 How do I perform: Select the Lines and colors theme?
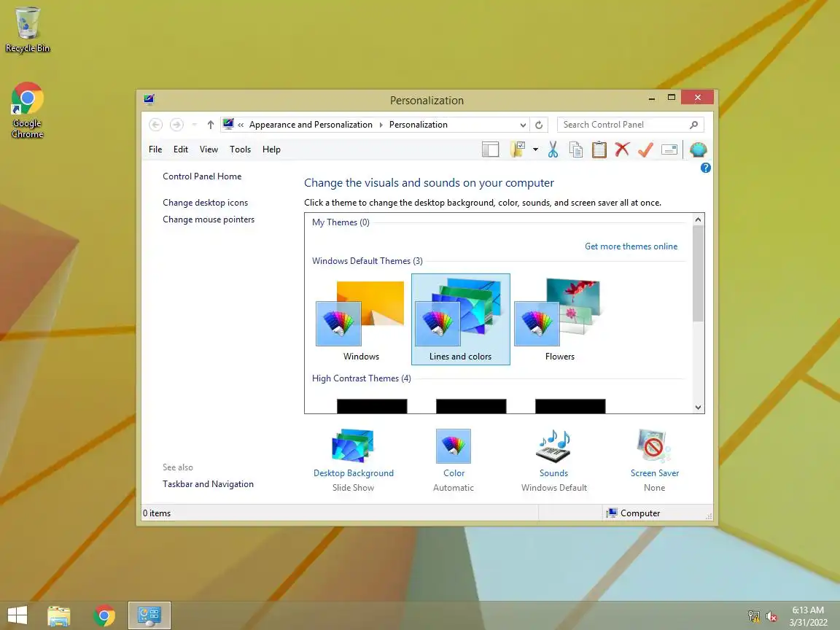point(460,319)
